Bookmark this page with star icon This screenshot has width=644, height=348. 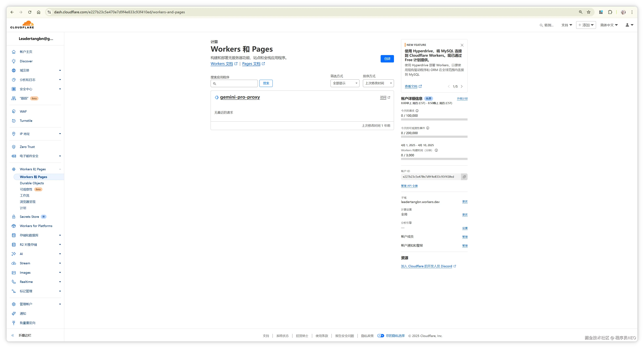(x=588, y=12)
